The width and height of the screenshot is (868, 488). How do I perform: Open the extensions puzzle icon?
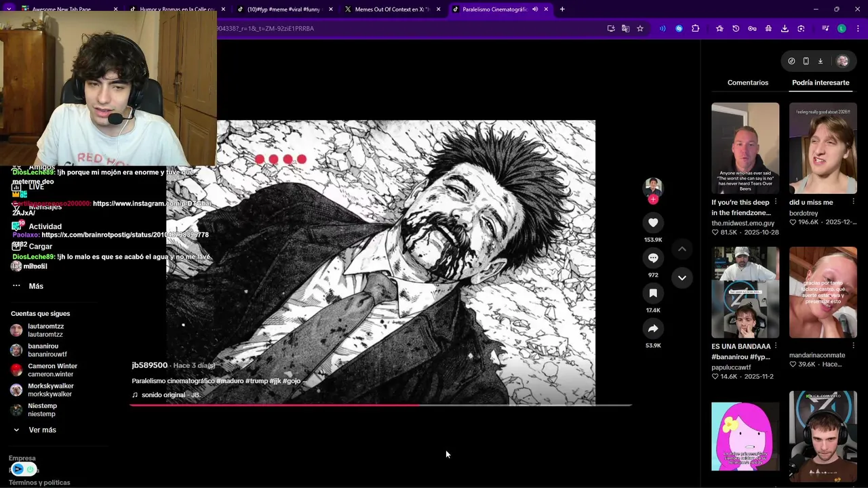click(695, 28)
